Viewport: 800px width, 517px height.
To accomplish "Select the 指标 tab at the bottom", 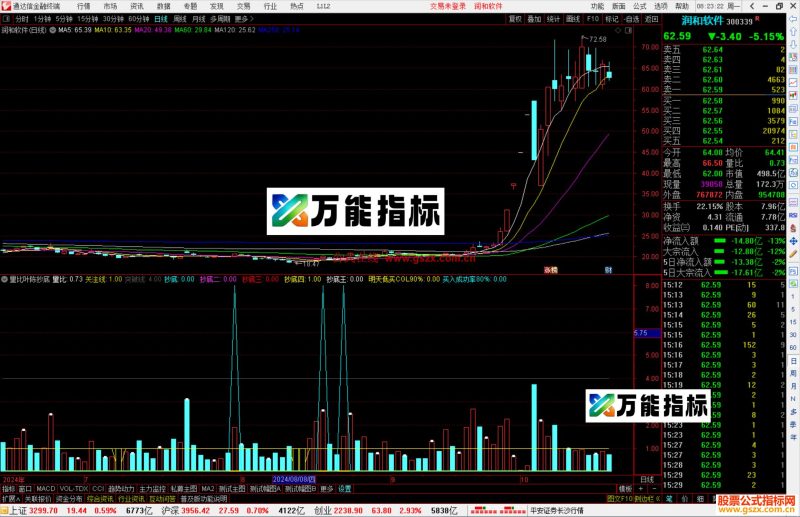I will click(9, 489).
